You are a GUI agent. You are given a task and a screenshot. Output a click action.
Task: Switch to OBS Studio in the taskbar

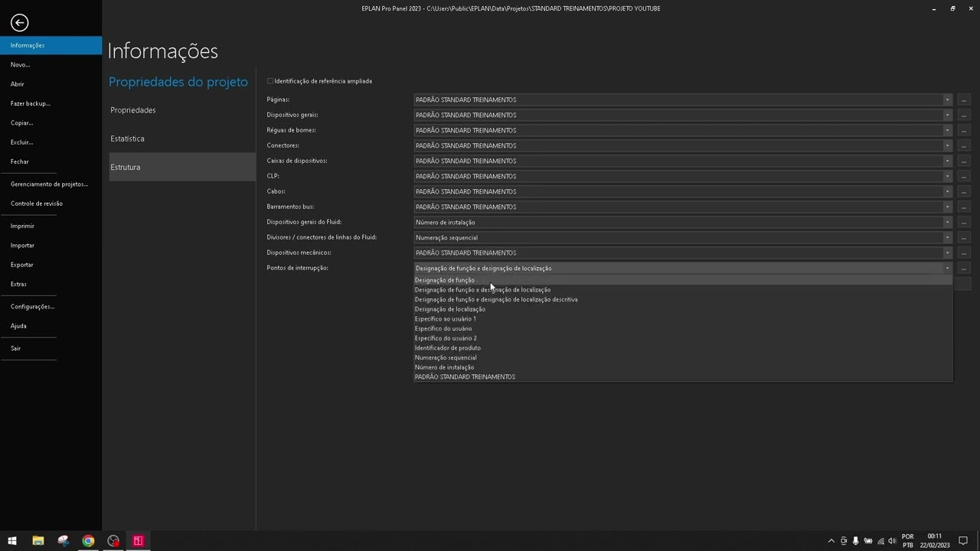(x=113, y=541)
